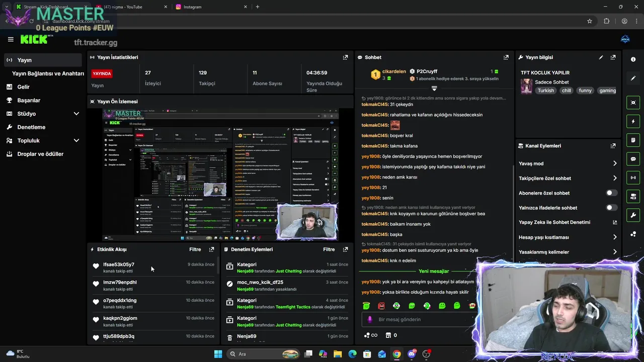
Task: Toggle Abonelere özel sohbet switch
Action: tap(611, 193)
